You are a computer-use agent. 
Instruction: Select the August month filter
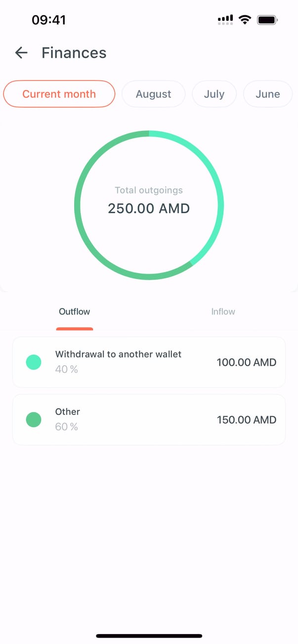click(153, 94)
